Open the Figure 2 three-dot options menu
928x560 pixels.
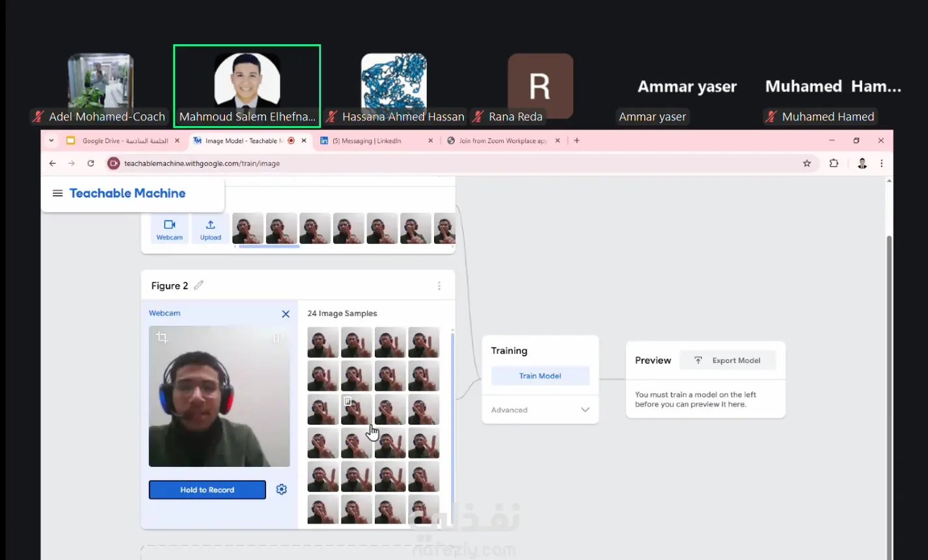coord(439,286)
